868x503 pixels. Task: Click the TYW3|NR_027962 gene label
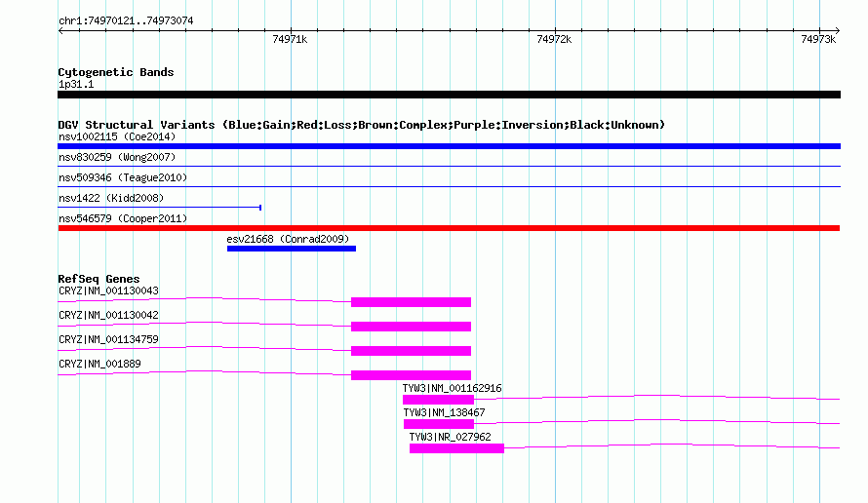coord(450,437)
